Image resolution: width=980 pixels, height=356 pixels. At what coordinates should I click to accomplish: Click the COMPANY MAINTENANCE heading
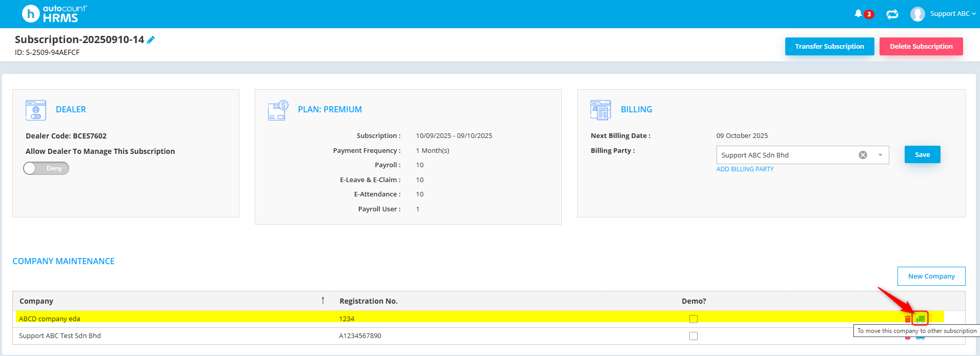pyautogui.click(x=64, y=261)
